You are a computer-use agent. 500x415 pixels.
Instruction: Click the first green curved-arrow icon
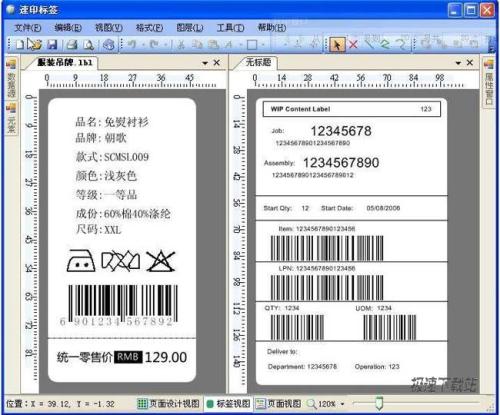[385, 44]
